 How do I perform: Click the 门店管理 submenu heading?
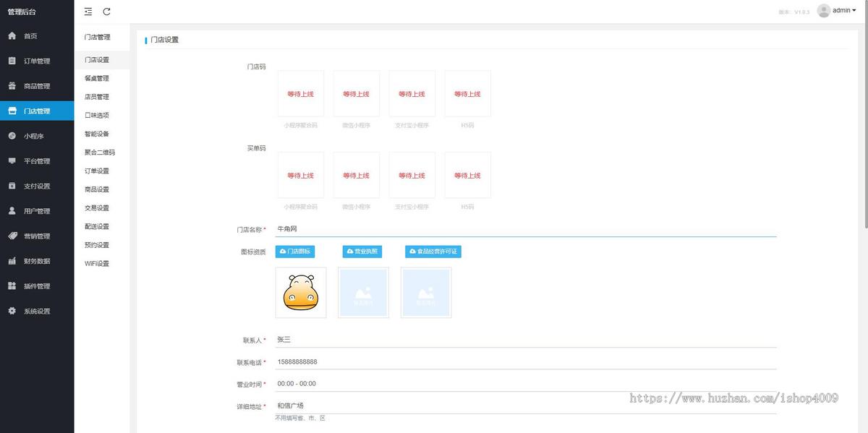97,37
